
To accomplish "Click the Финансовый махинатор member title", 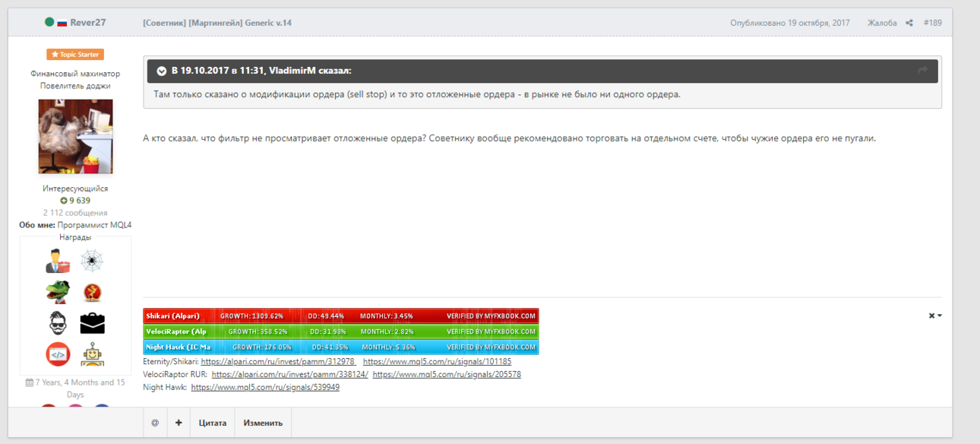I will (75, 74).
